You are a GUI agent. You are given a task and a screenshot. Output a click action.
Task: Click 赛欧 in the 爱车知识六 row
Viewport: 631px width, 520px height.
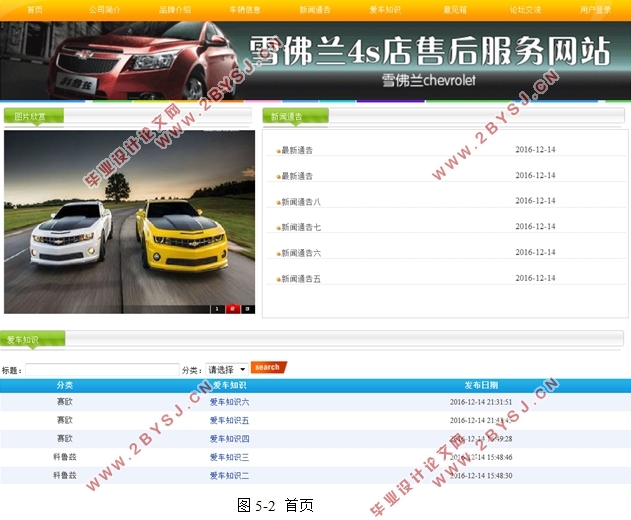click(64, 402)
